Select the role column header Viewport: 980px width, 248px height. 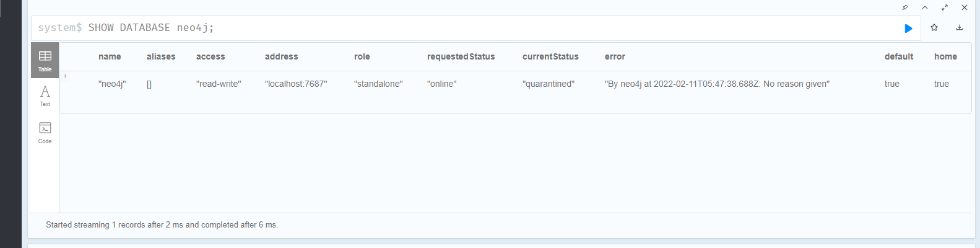click(x=362, y=56)
